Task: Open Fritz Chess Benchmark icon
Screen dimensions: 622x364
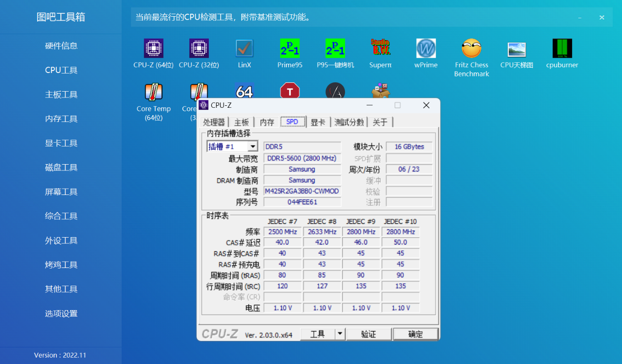Action: [472, 49]
